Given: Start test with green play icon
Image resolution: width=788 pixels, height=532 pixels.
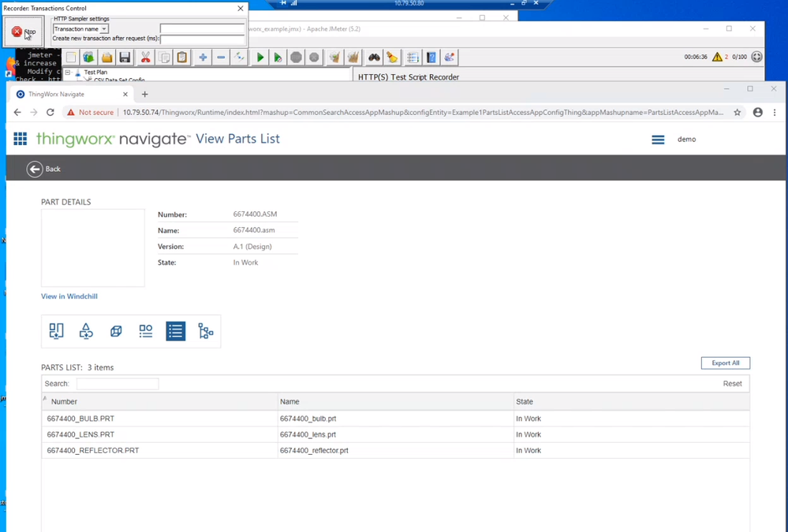Looking at the screenshot, I should click(x=260, y=58).
